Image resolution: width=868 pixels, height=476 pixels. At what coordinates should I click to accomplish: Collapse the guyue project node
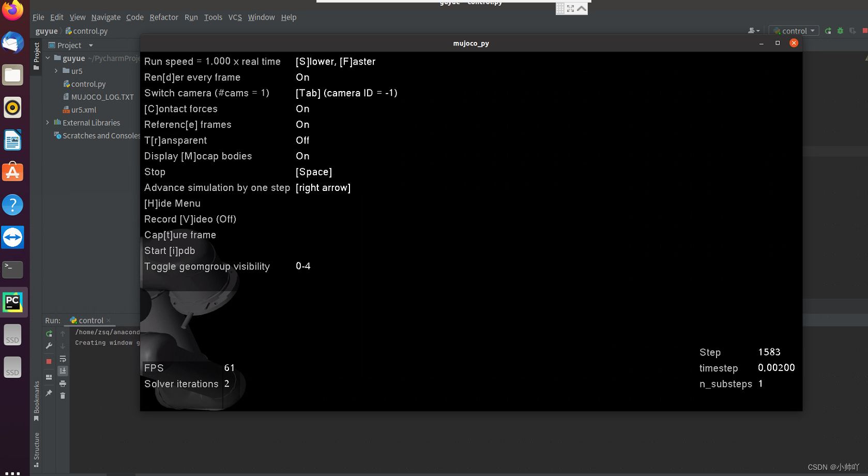point(48,58)
